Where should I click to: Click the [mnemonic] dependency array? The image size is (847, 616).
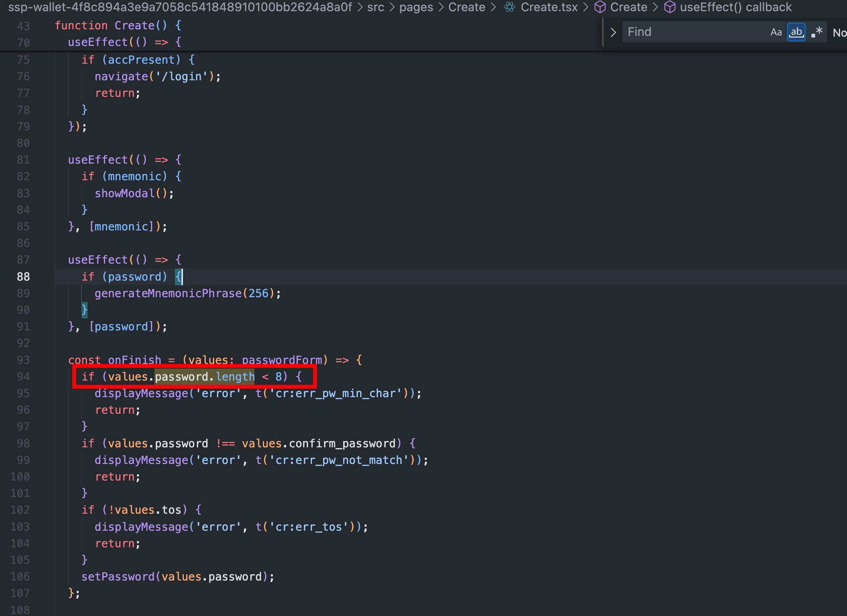(x=121, y=227)
